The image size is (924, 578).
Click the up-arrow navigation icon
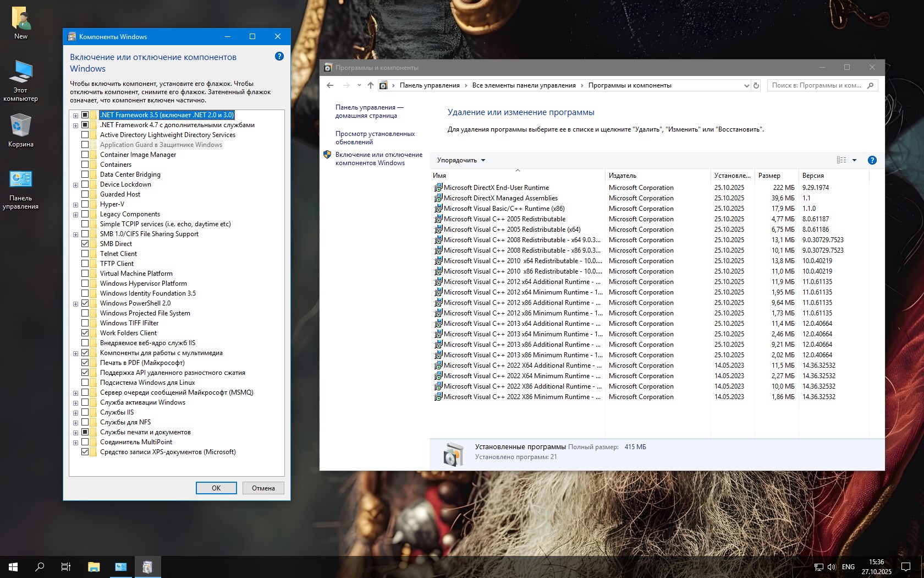pyautogui.click(x=371, y=85)
